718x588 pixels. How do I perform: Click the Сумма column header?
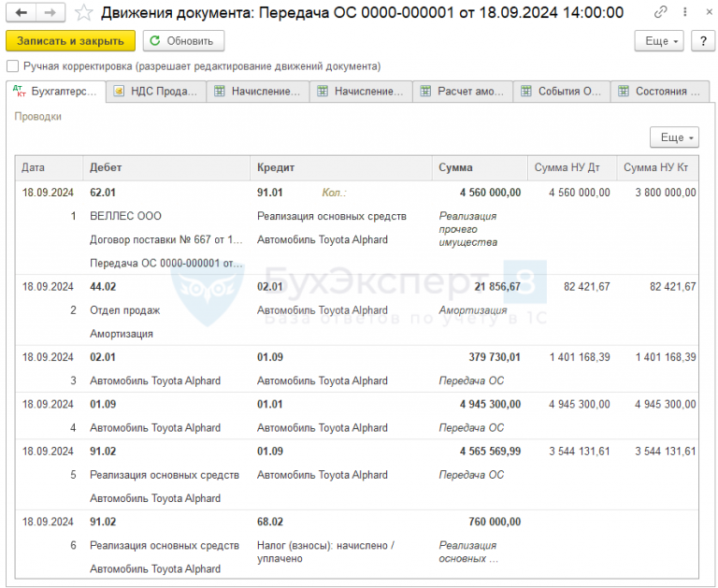pyautogui.click(x=480, y=167)
